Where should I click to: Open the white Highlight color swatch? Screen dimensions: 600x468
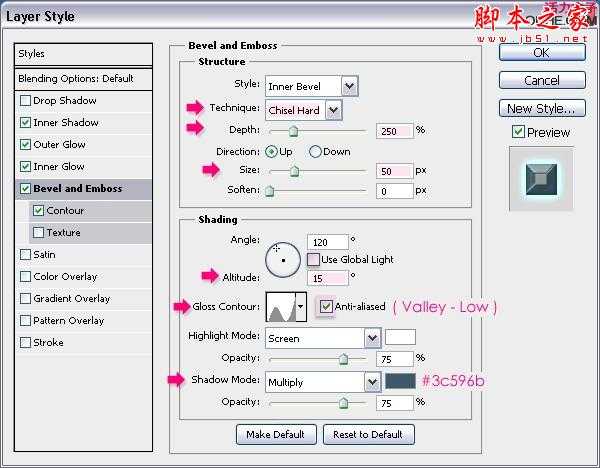click(400, 338)
